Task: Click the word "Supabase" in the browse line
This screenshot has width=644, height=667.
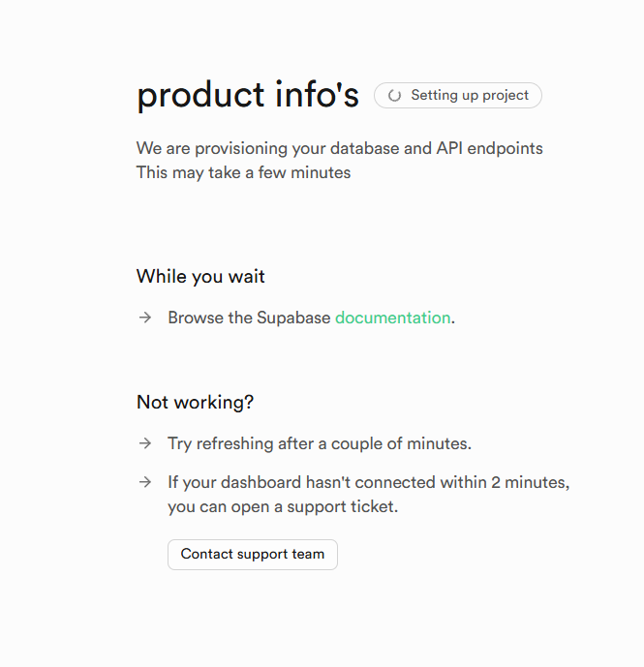Action: pyautogui.click(x=293, y=318)
